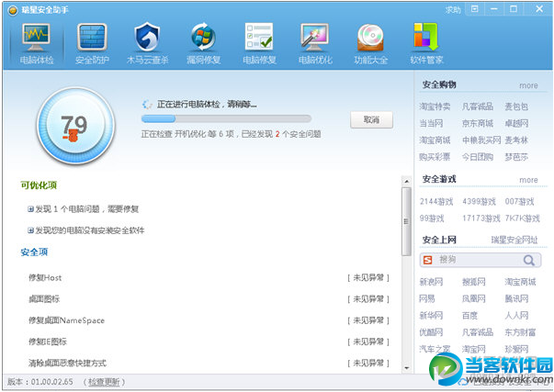
Task: Click the list scrollbar down arrow
Action: pos(407,368)
